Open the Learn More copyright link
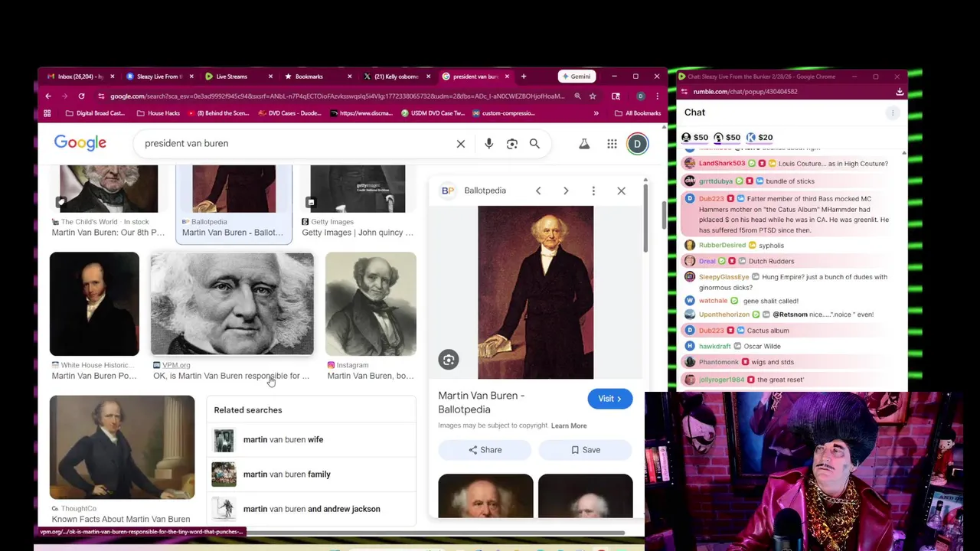 click(569, 425)
